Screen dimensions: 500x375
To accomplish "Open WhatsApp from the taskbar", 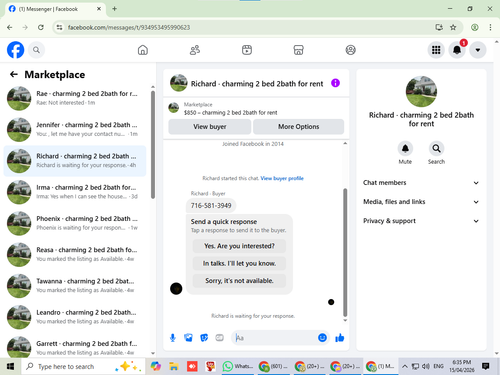I will point(237,367).
